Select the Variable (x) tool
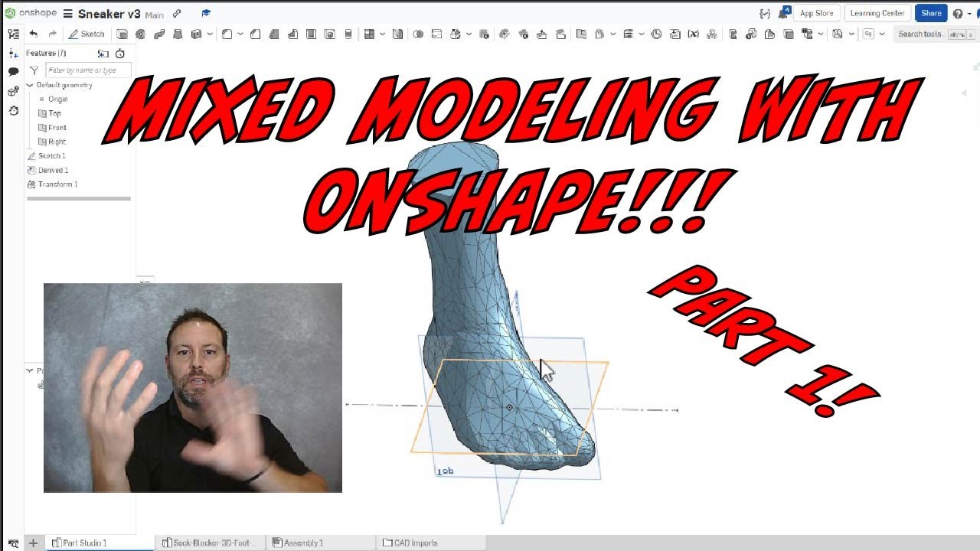This screenshot has width=980, height=551. [693, 34]
